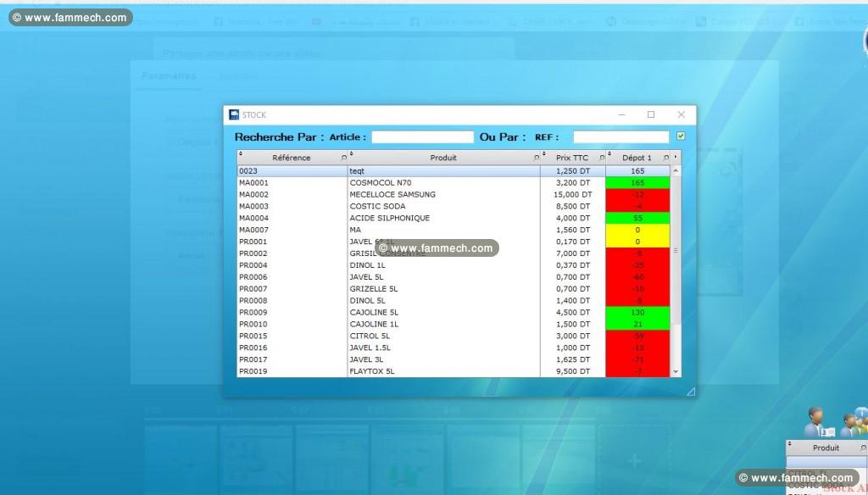Viewport: 868px width, 495px height.
Task: Click the price 8,500 DT
Action: coord(573,206)
